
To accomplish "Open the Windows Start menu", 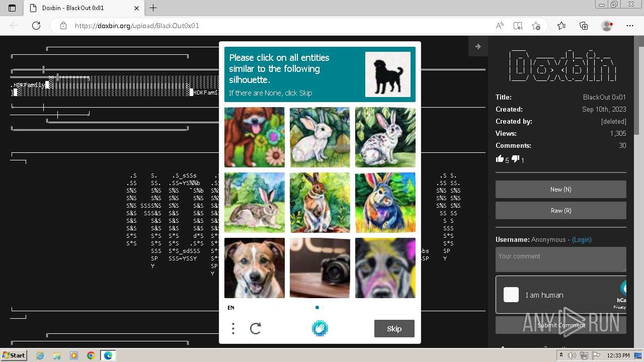I will tap(14, 355).
